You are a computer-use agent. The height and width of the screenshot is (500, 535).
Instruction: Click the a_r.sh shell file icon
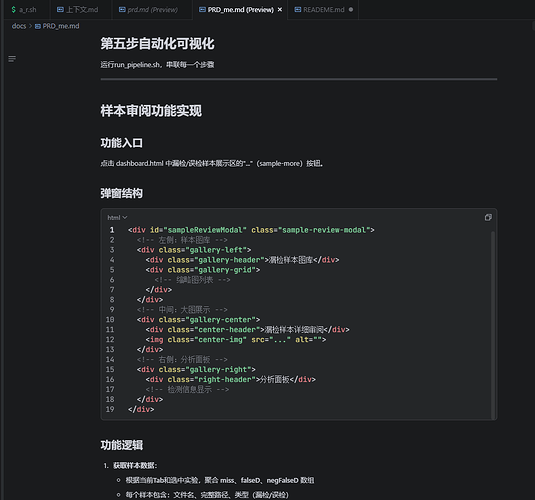[14, 10]
